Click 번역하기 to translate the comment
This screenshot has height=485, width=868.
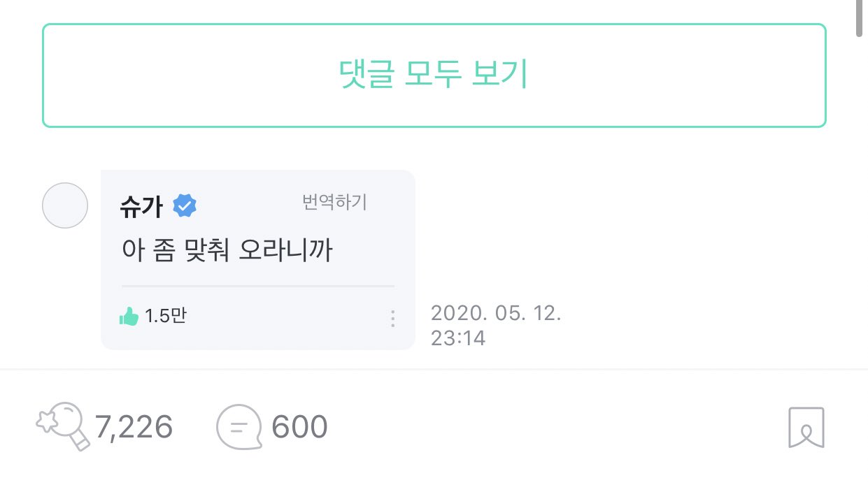click(334, 203)
